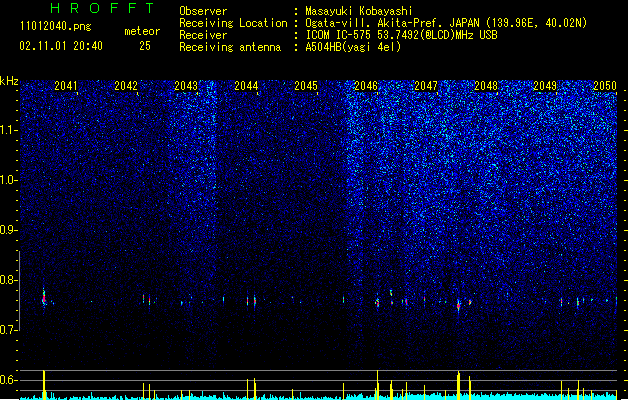
Task: Click the meteor label above the count
Action: click(x=142, y=31)
